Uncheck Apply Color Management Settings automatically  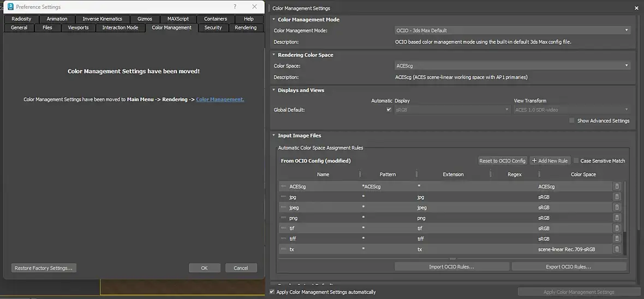click(x=272, y=292)
